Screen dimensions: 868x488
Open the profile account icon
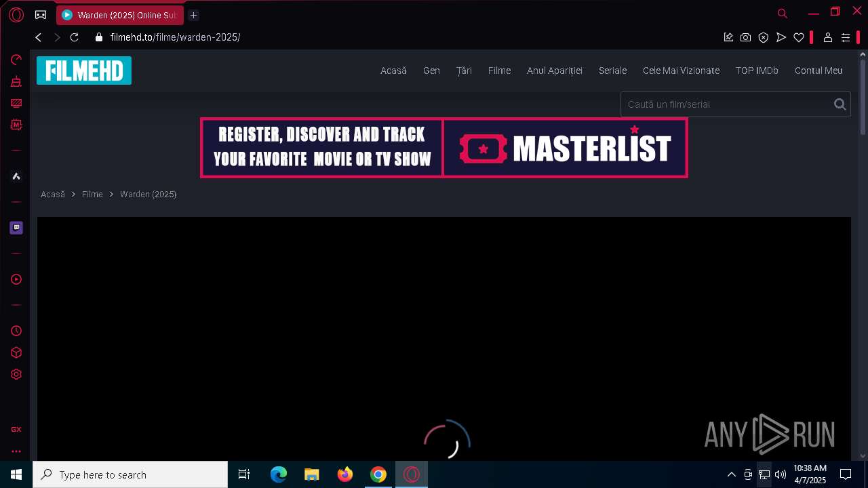[827, 37]
